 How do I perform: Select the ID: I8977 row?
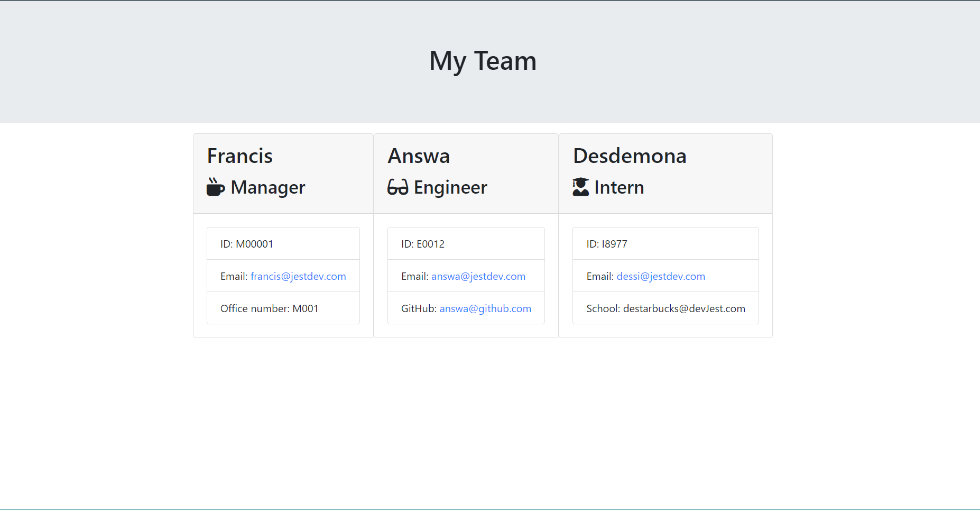click(665, 243)
